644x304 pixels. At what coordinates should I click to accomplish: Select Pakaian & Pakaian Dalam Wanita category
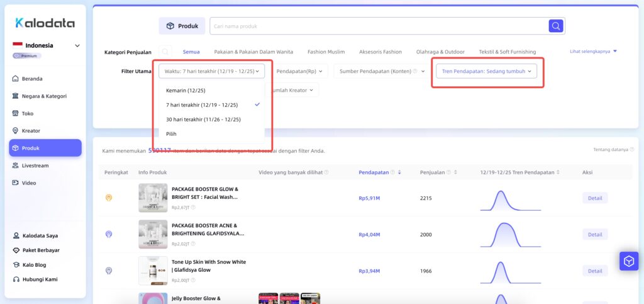click(x=253, y=52)
